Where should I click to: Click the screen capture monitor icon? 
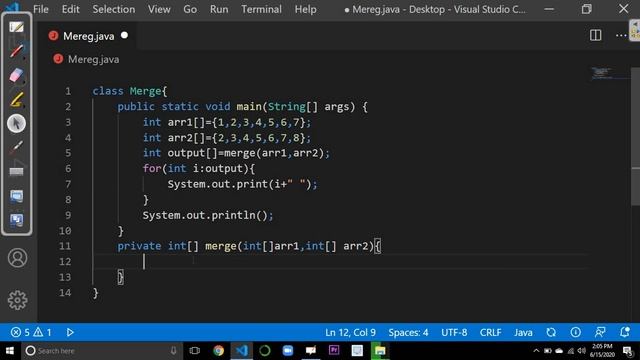tap(16, 196)
